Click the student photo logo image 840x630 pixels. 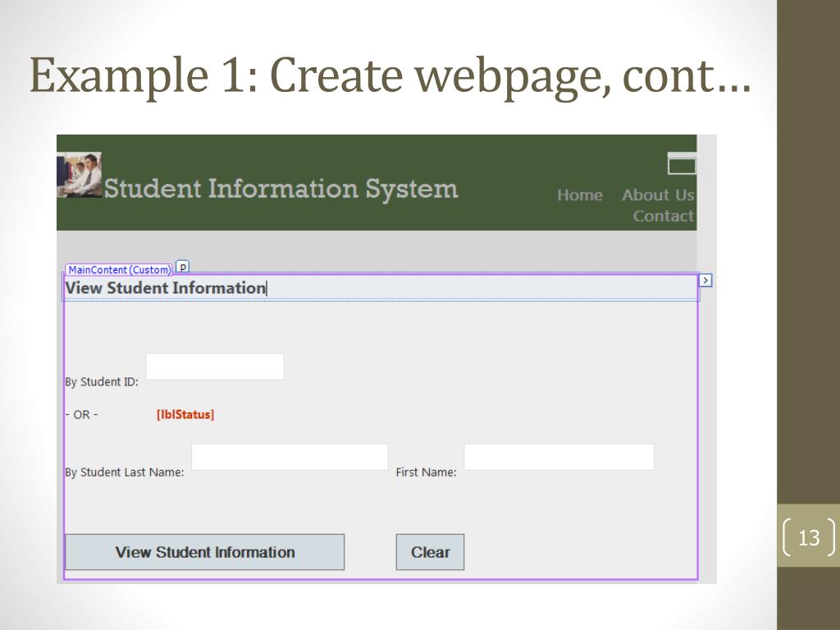tap(80, 176)
